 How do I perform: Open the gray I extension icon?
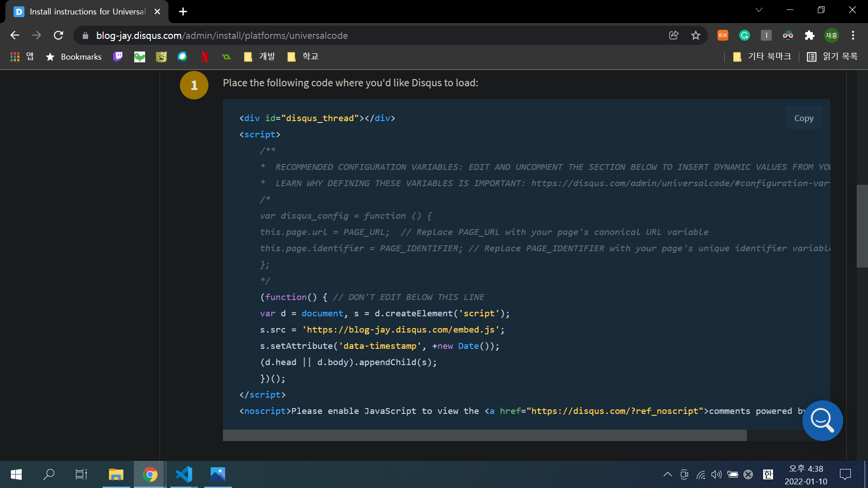(766, 35)
